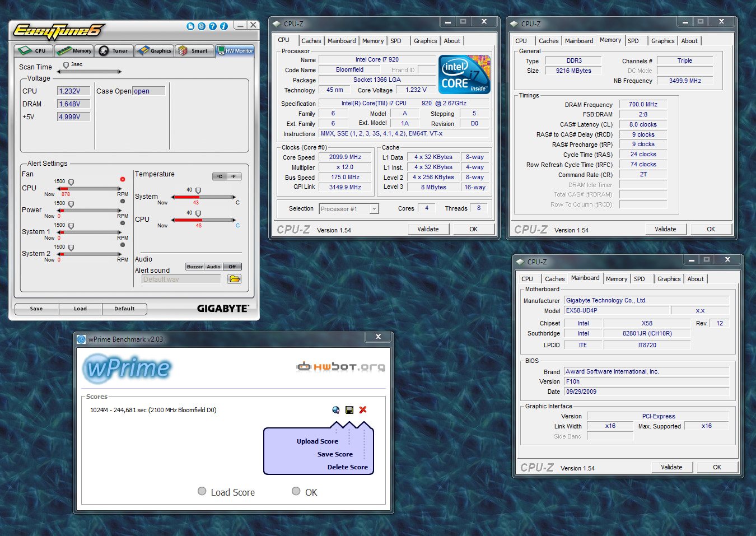Click the Delete Score text in wPrime

tap(348, 467)
